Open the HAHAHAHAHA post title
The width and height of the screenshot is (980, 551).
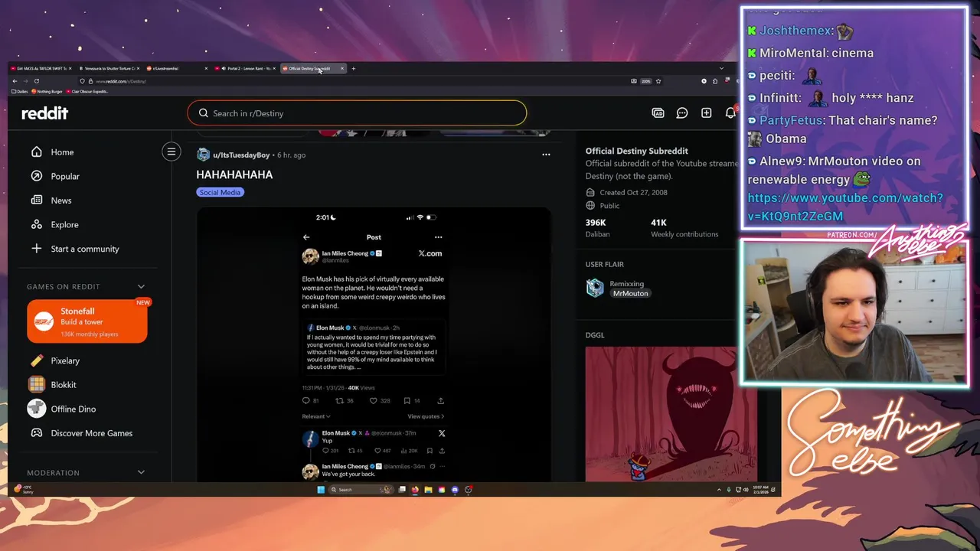point(234,174)
